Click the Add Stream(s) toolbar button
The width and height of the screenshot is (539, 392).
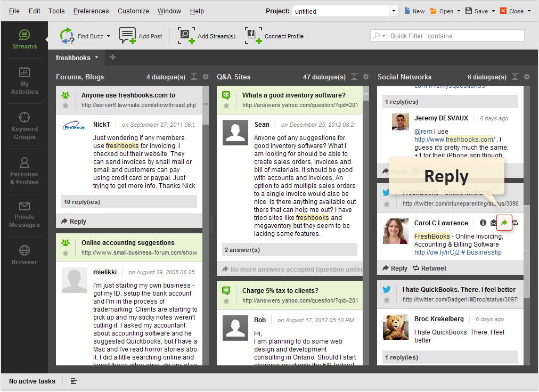[x=207, y=36]
